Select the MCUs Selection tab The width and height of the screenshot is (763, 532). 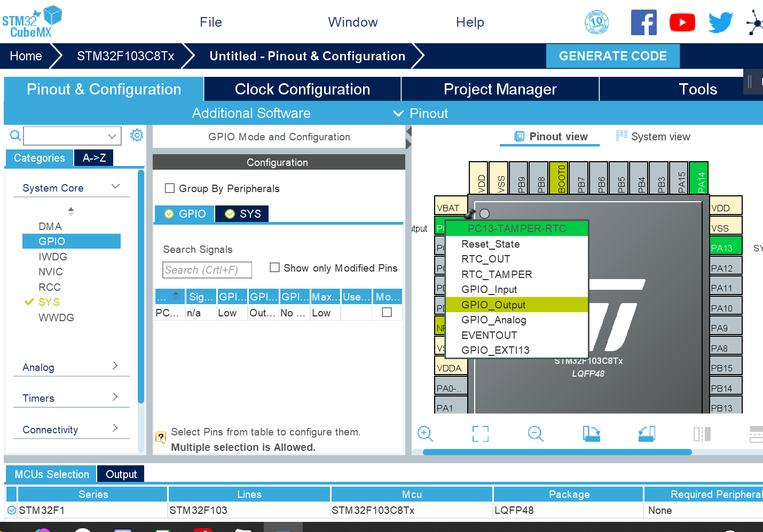pos(51,474)
